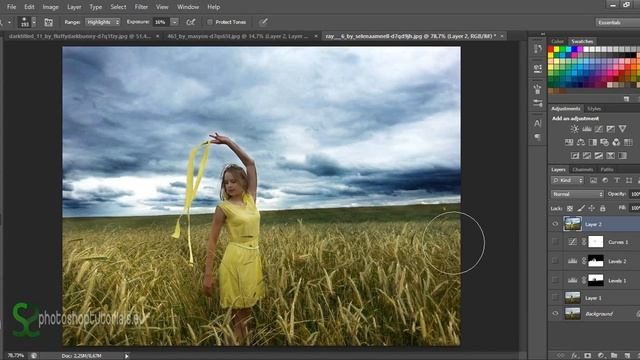The image size is (640, 360).
Task: Switch to the Styles tab
Action: 594,109
